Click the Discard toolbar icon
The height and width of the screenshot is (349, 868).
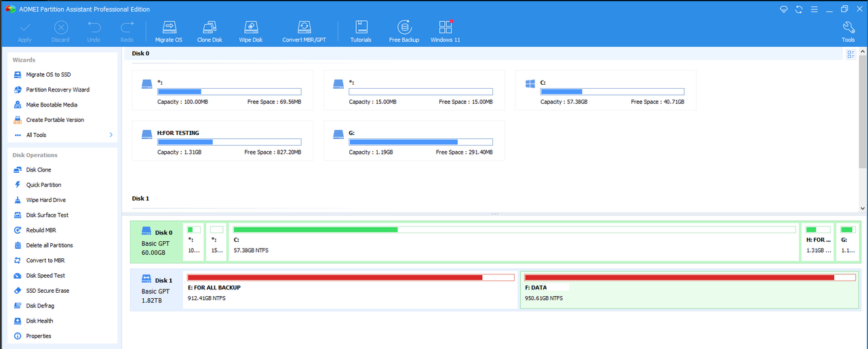click(x=61, y=28)
